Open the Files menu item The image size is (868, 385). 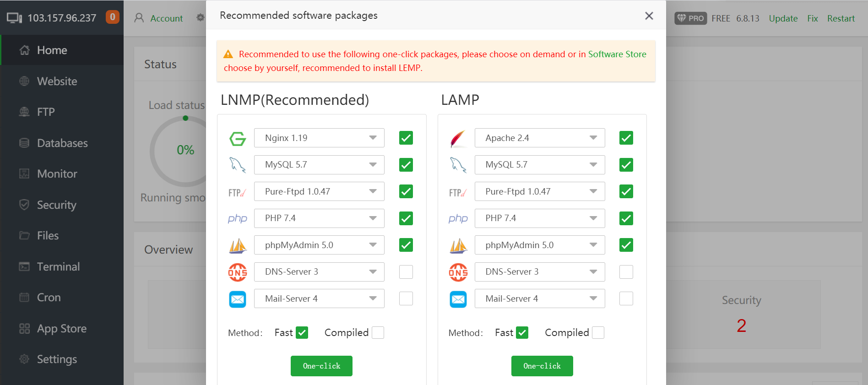[62, 236]
